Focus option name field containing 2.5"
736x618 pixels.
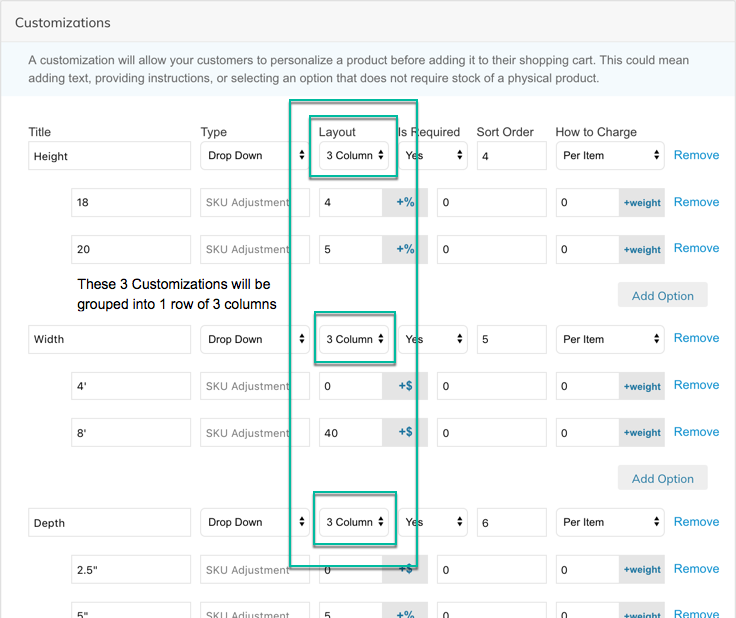tap(131, 570)
